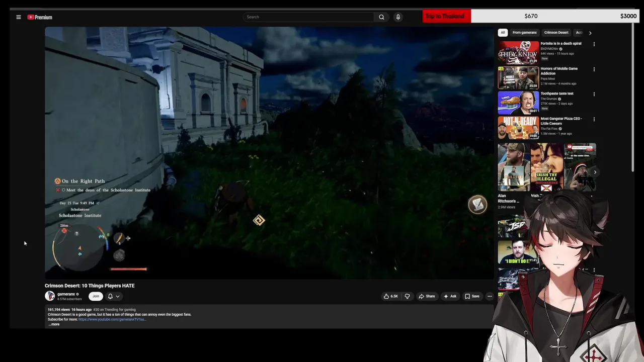
Task: Open Alan Ritchson's short video
Action: pos(514,167)
